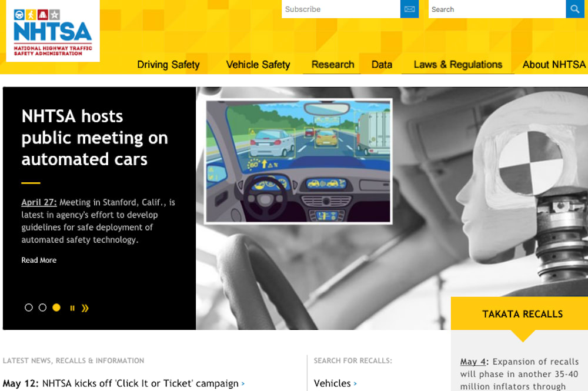Open the Laws & Regulations menu
This screenshot has width=588, height=391.
click(x=458, y=65)
